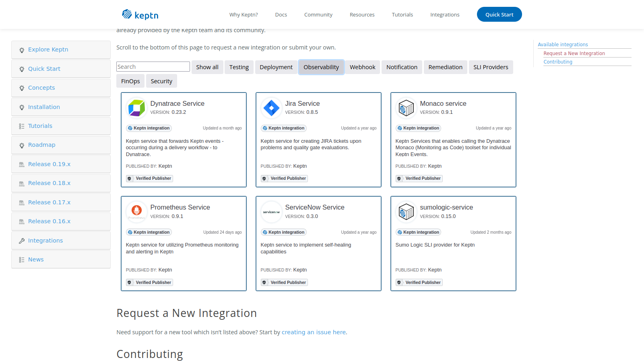Open the Prometheus Service card title
Image resolution: width=644 pixels, height=362 pixels.
[180, 208]
